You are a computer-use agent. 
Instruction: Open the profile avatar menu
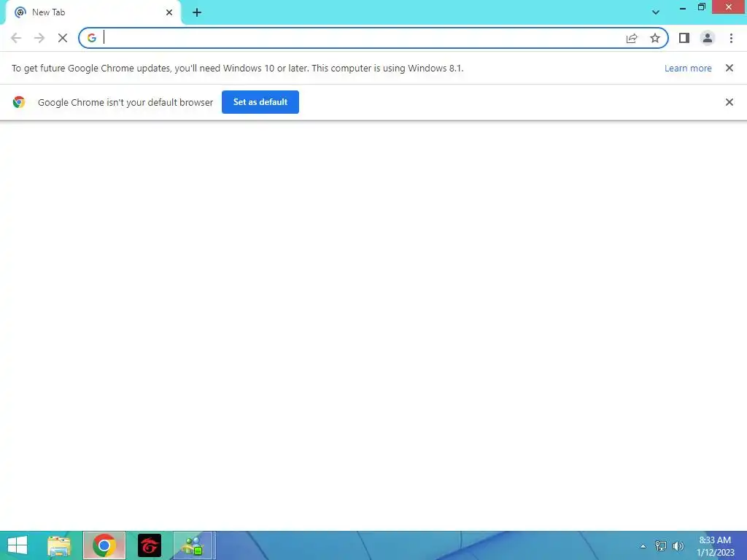click(x=708, y=38)
